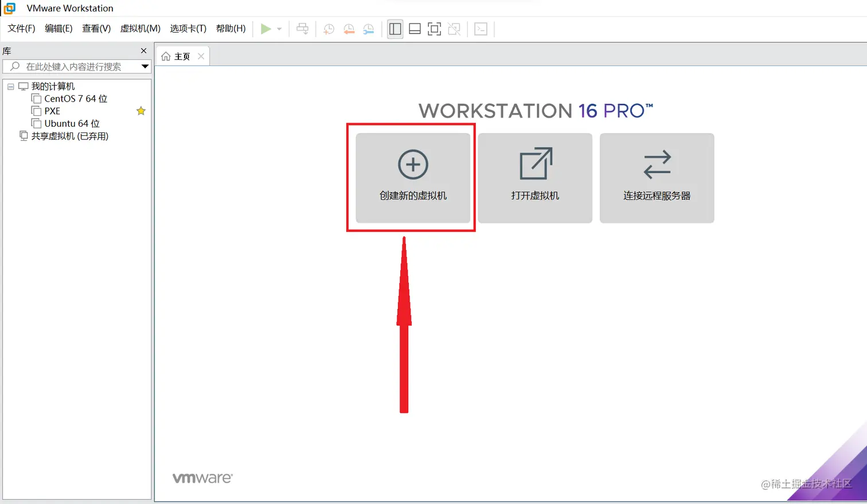Click the take snapshot icon
867x504 pixels.
329,29
